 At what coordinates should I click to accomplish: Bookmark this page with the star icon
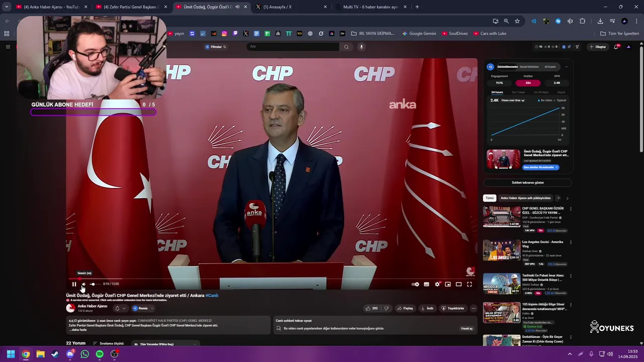[517, 21]
